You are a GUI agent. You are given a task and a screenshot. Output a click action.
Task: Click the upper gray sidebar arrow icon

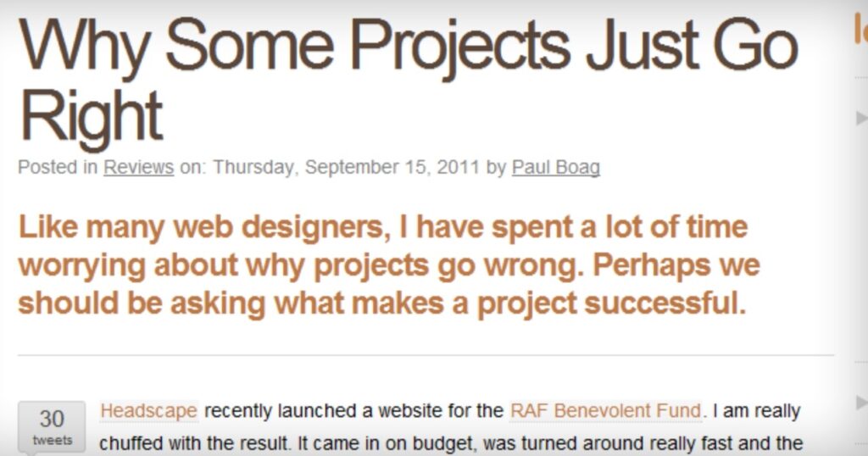(862, 118)
